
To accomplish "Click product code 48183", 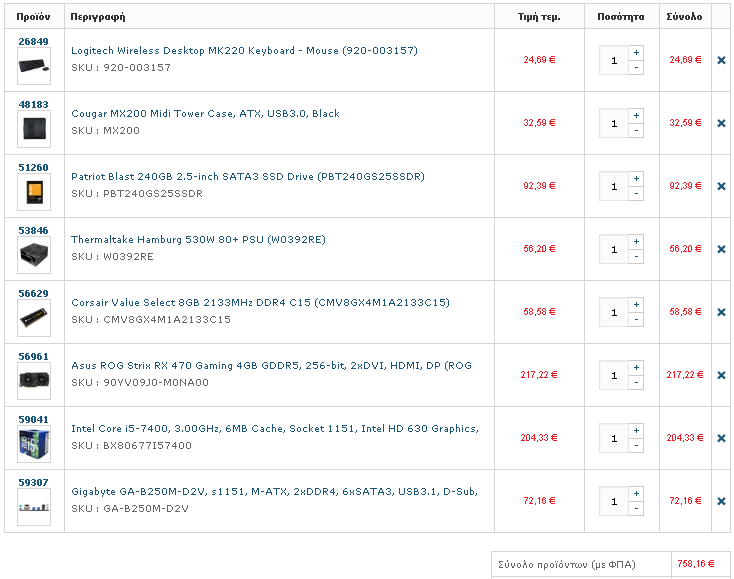I will [33, 104].
